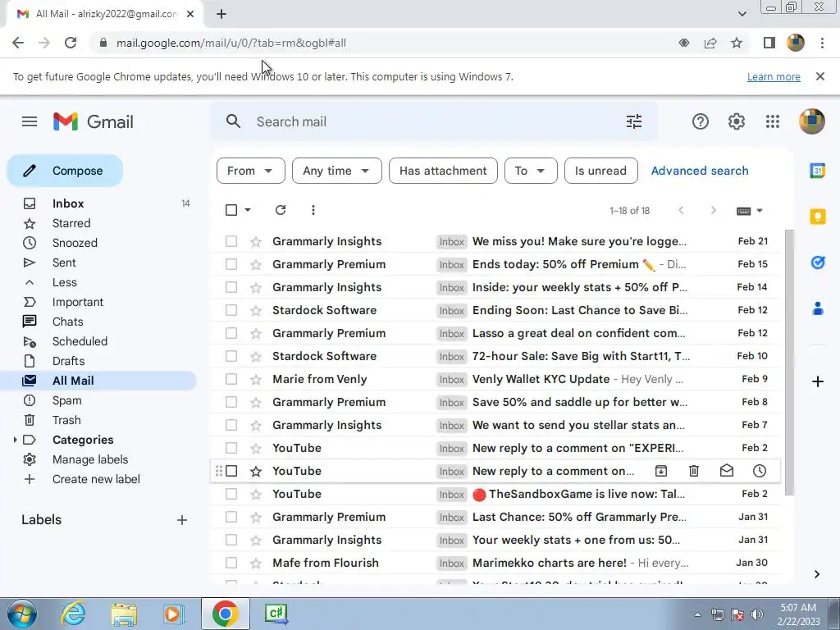Open Manage labels
Screen dimensions: 840x630
90,459
